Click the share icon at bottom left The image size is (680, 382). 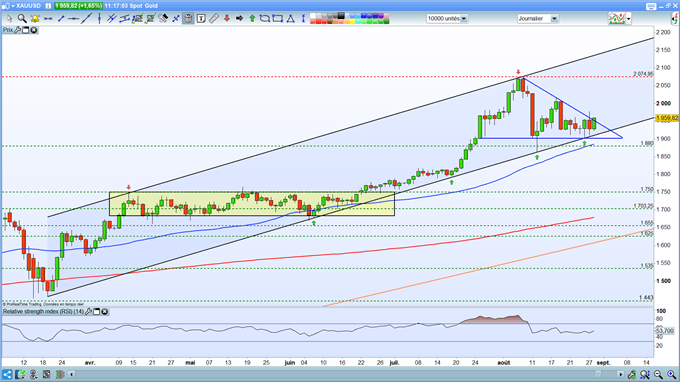7,374
